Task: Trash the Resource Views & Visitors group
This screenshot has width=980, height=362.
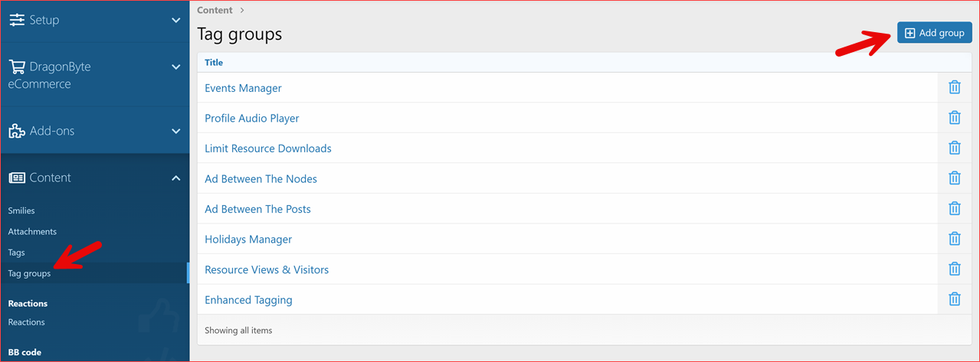Action: pos(954,269)
